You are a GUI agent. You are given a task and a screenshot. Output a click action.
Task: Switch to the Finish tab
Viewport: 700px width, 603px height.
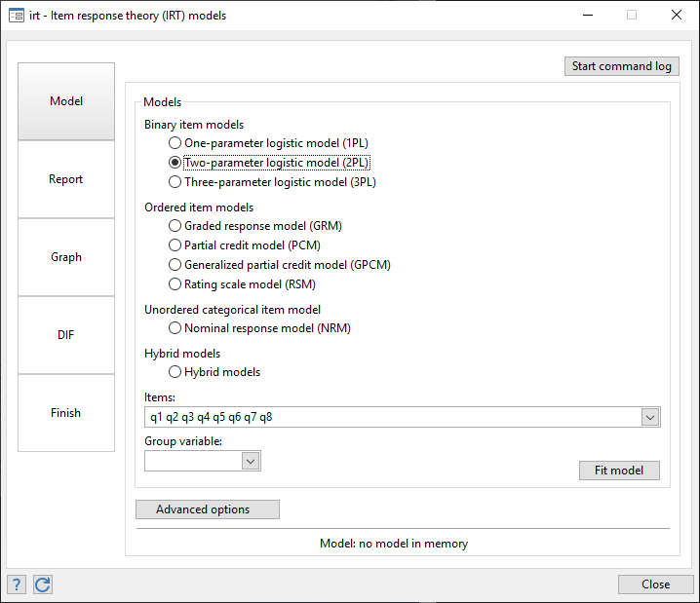pyautogui.click(x=66, y=413)
